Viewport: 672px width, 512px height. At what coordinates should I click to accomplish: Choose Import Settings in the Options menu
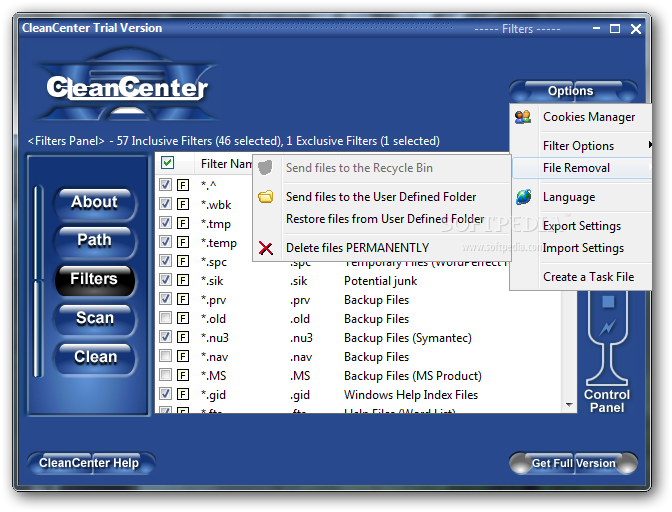point(582,248)
